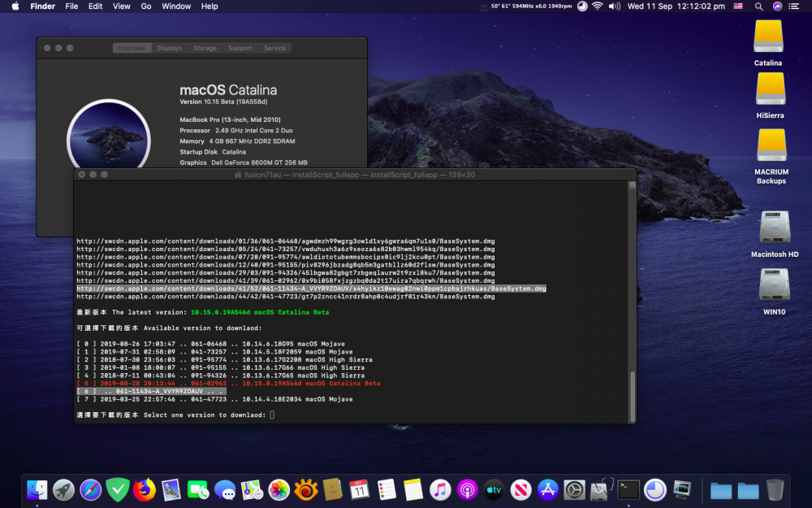812x508 pixels.
Task: Click the red [ 5 ] Catalina Beta row
Action: pyautogui.click(x=228, y=384)
